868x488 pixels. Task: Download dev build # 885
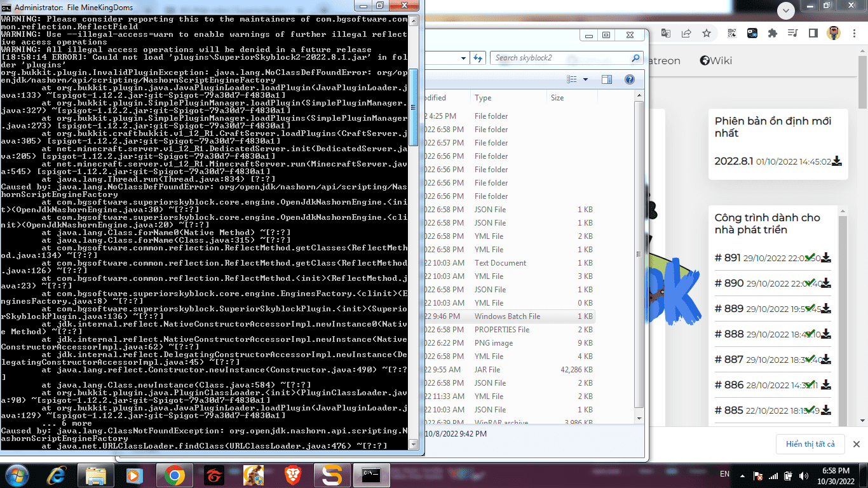pos(826,410)
